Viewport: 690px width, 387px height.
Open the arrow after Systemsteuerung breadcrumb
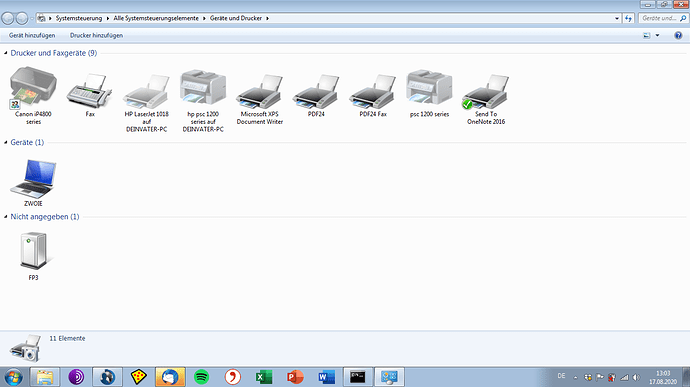(x=107, y=18)
